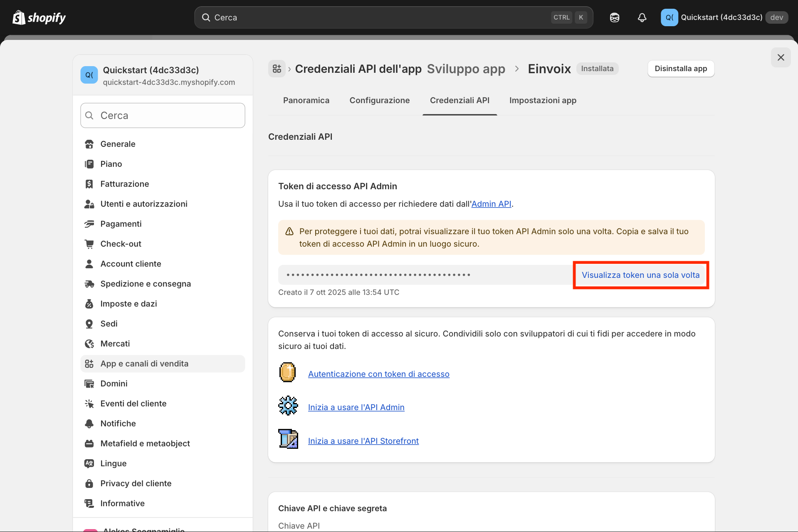Viewport: 798px width, 532px height.
Task: Click the apps grid breadcrumb icon
Action: (x=277, y=69)
